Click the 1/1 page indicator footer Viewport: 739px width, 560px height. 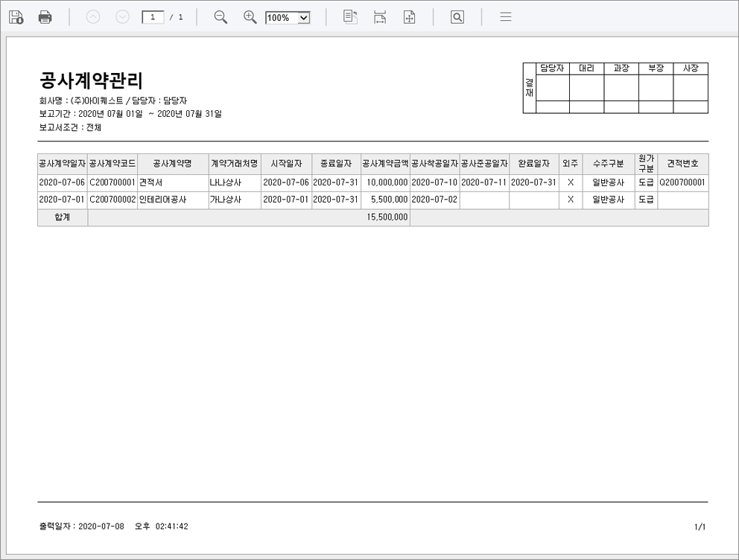tap(700, 527)
